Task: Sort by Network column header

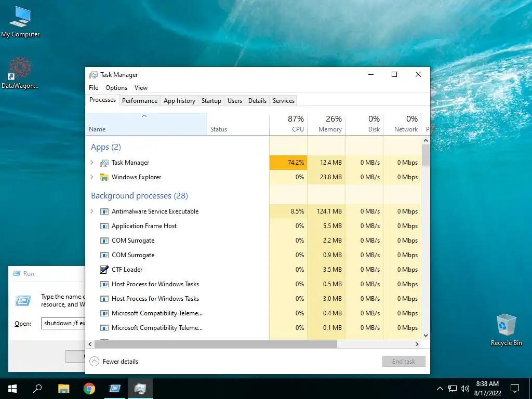Action: (403, 124)
